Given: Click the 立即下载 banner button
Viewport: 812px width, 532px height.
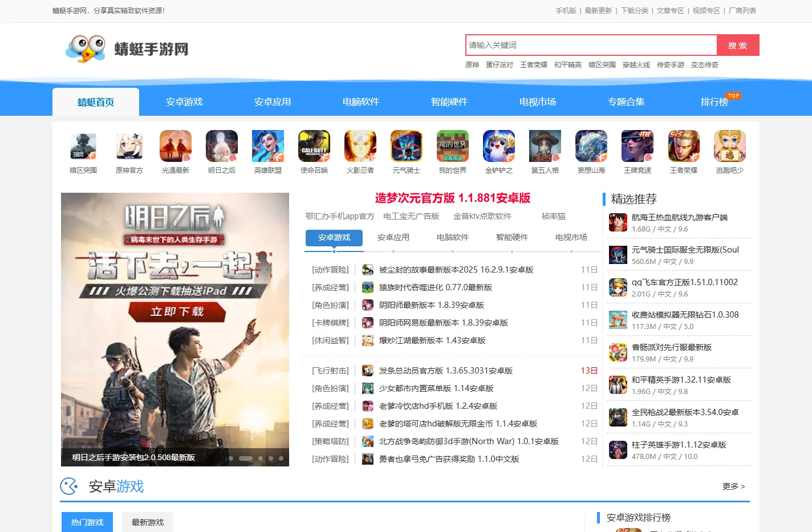Looking at the screenshot, I should coord(177,312).
